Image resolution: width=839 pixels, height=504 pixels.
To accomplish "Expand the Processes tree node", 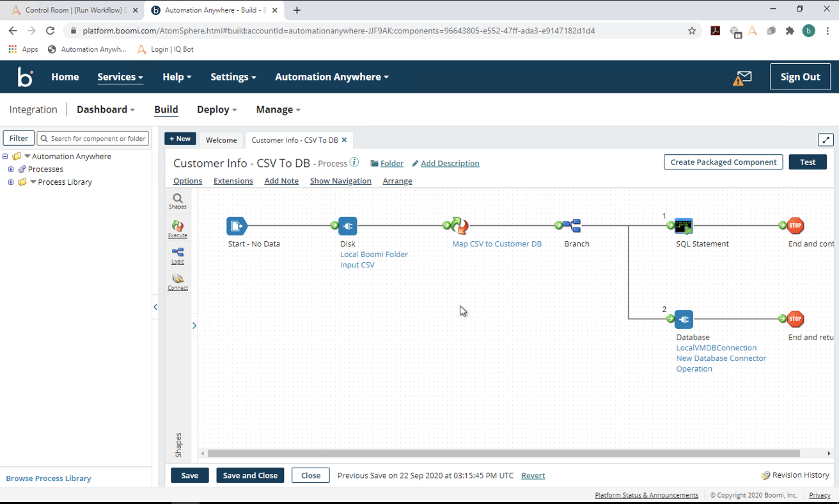I will 11,169.
